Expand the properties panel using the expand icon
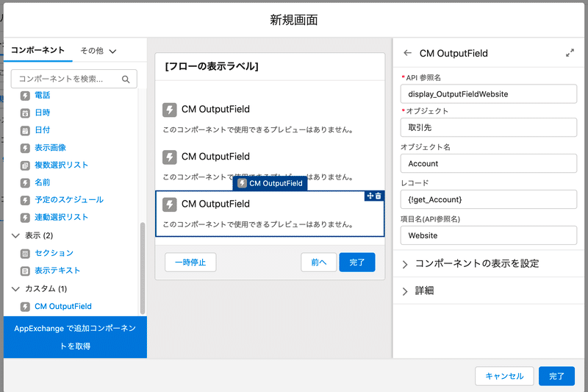 [x=570, y=53]
